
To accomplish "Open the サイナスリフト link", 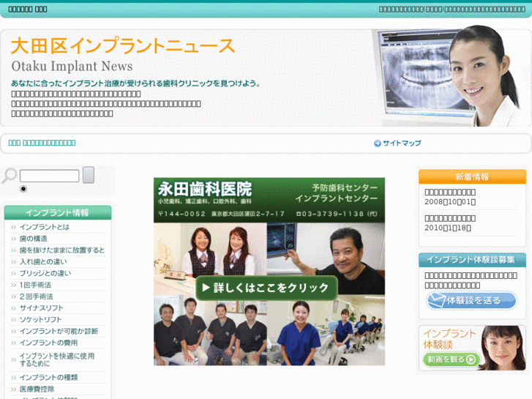I will [x=42, y=308].
